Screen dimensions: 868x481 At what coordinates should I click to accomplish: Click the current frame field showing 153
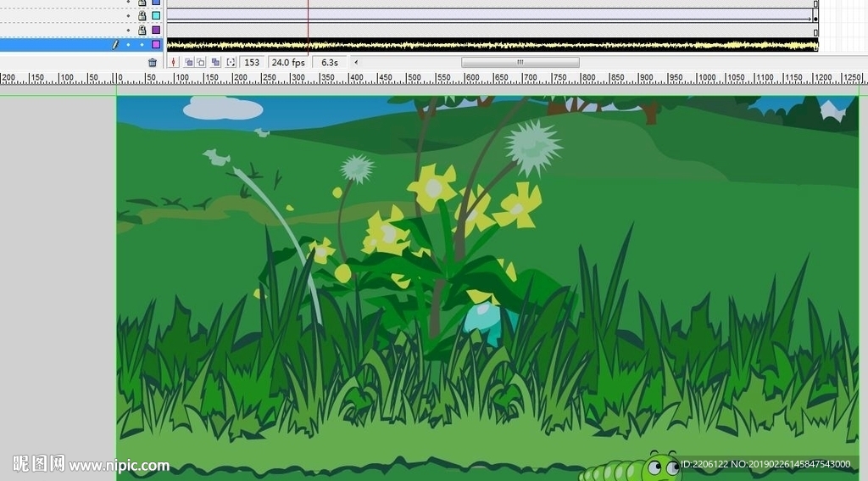252,62
